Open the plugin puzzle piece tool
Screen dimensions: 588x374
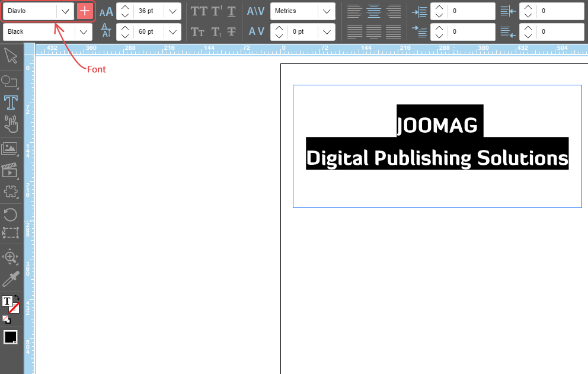point(10,192)
